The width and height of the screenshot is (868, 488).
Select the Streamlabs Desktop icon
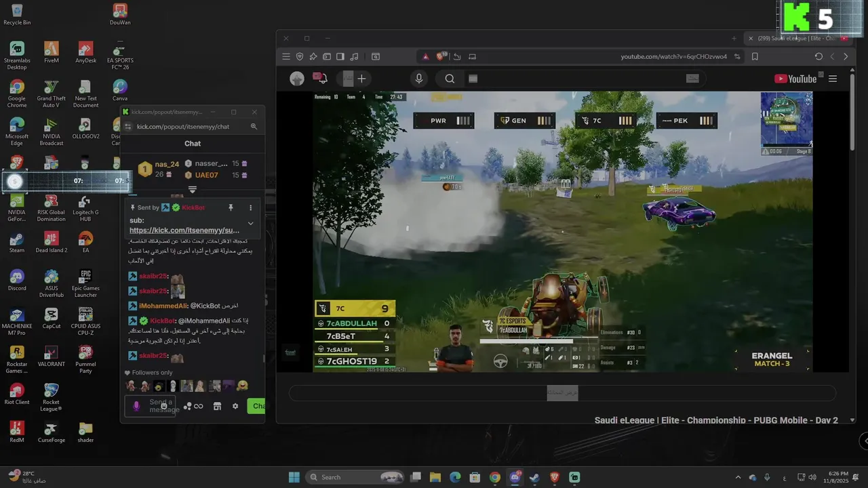click(x=17, y=56)
